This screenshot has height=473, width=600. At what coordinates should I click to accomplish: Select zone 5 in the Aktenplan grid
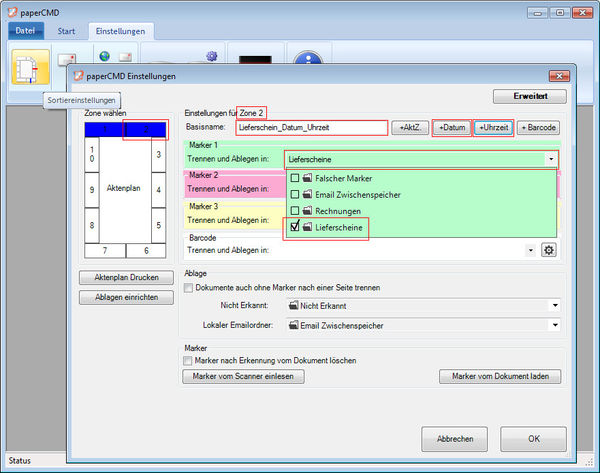point(159,225)
